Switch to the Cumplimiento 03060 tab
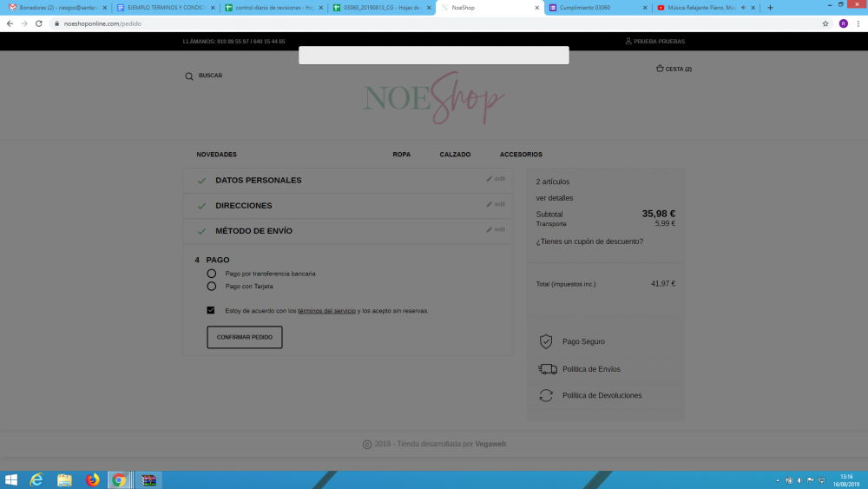The height and width of the screenshot is (489, 868). (598, 8)
